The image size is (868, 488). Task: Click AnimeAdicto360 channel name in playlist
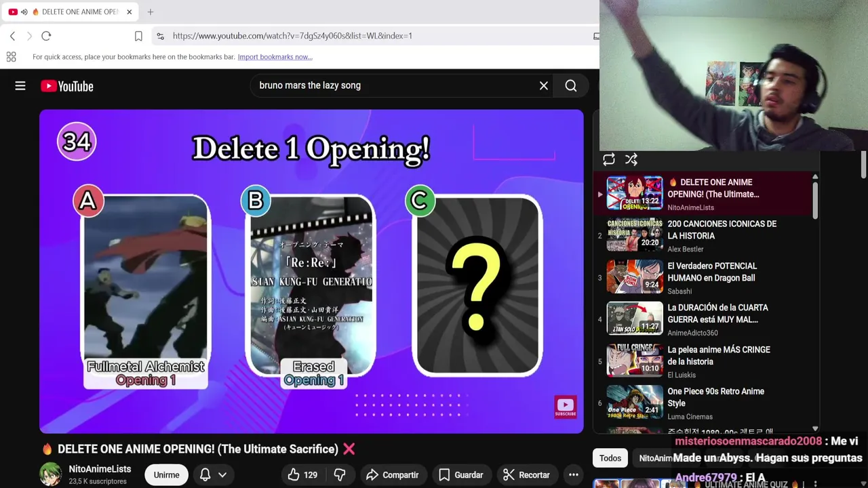point(692,333)
